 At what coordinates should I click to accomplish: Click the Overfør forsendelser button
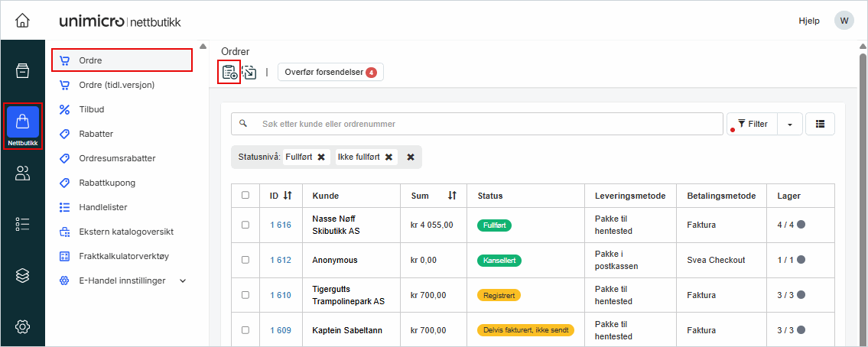coord(330,73)
